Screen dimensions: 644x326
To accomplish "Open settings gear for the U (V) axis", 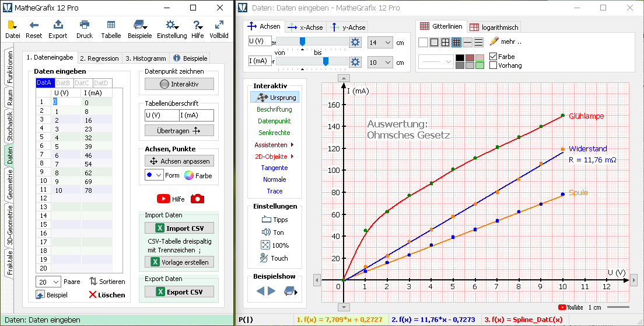I will (x=355, y=41).
